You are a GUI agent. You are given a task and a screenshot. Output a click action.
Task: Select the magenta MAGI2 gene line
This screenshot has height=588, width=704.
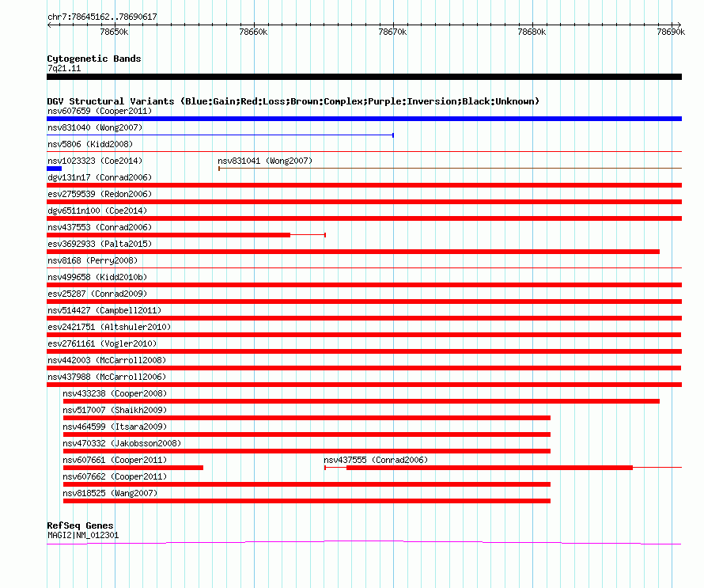[x=364, y=543]
